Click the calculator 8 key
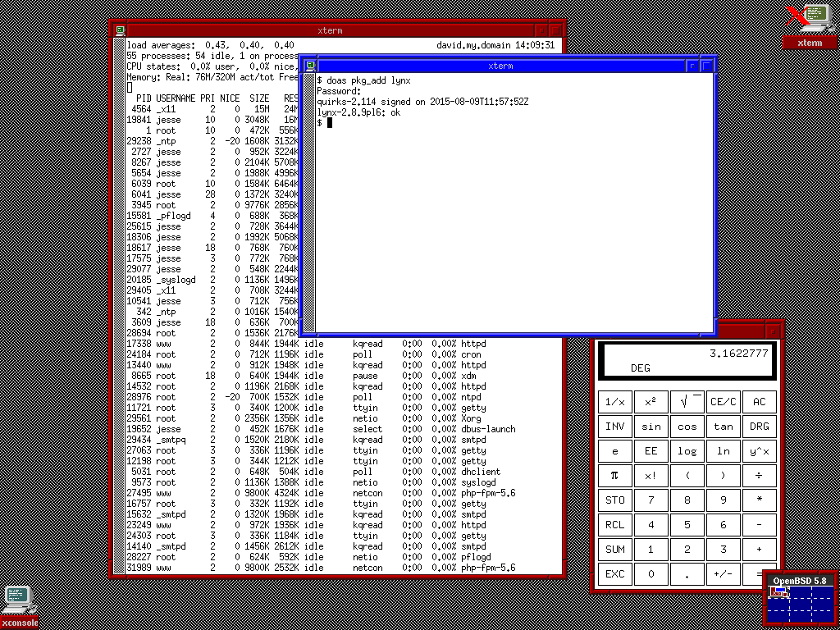The height and width of the screenshot is (630, 840). [687, 500]
